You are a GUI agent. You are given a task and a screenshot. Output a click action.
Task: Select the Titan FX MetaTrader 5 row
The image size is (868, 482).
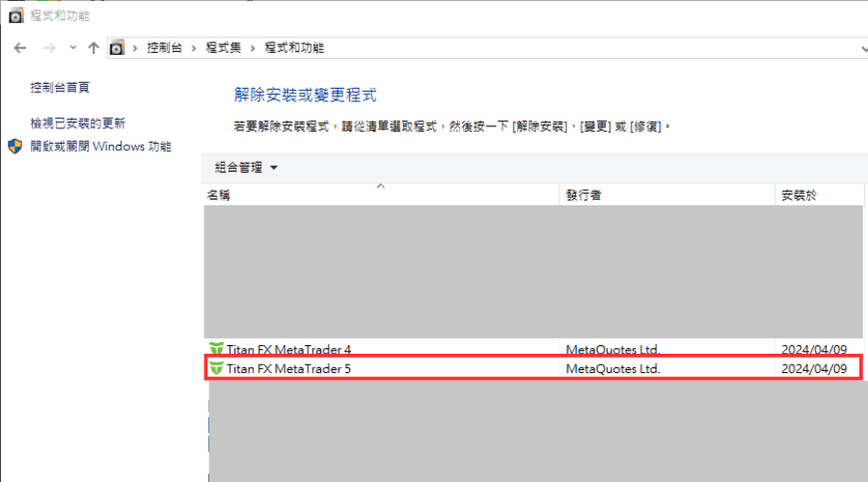coord(533,368)
